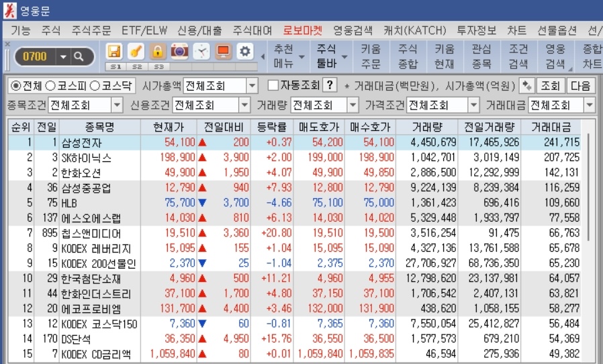Click the 영웅검색 toolbar button
The width and height of the screenshot is (603, 364).
pos(555,56)
